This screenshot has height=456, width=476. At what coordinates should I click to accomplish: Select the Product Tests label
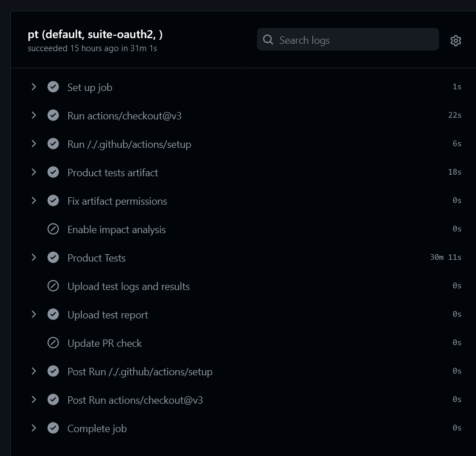coord(97,258)
